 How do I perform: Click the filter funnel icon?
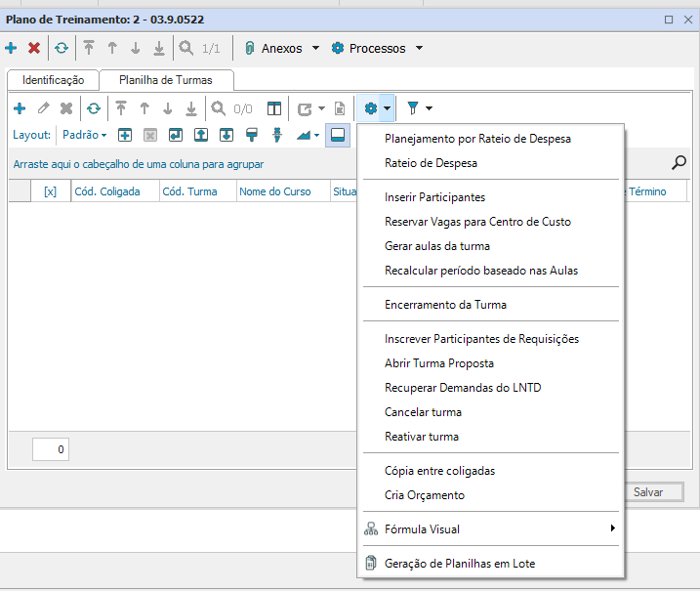(x=413, y=108)
